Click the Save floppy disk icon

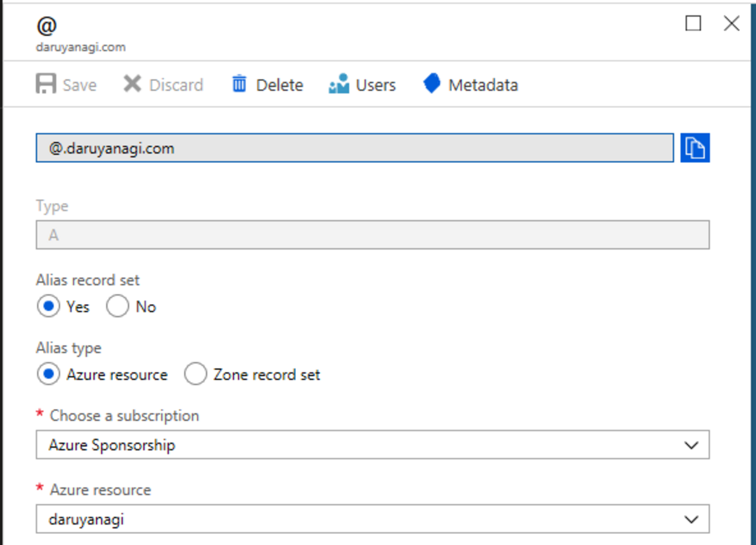pyautogui.click(x=45, y=84)
